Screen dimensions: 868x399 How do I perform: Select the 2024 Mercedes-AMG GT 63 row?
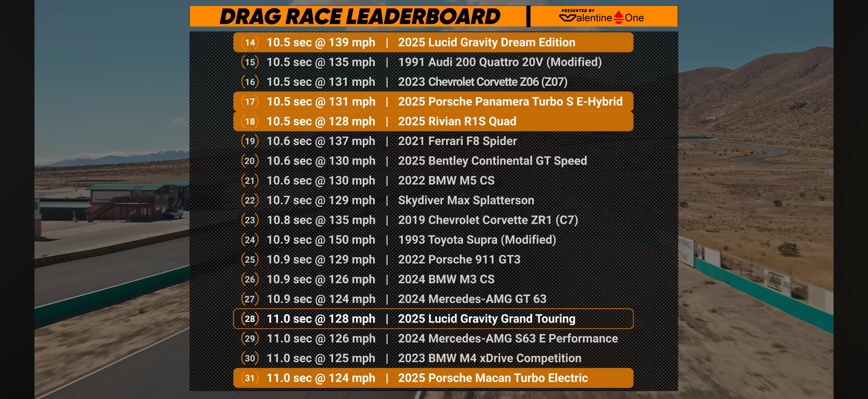433,299
